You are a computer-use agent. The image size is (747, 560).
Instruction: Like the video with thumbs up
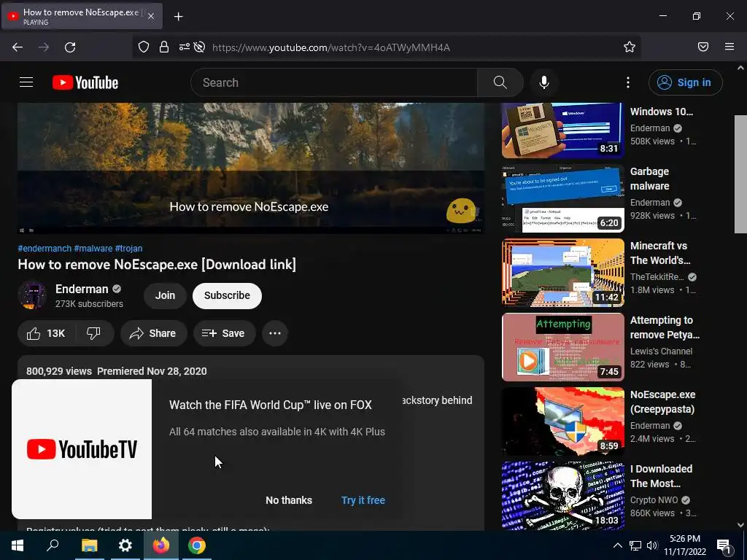point(46,333)
